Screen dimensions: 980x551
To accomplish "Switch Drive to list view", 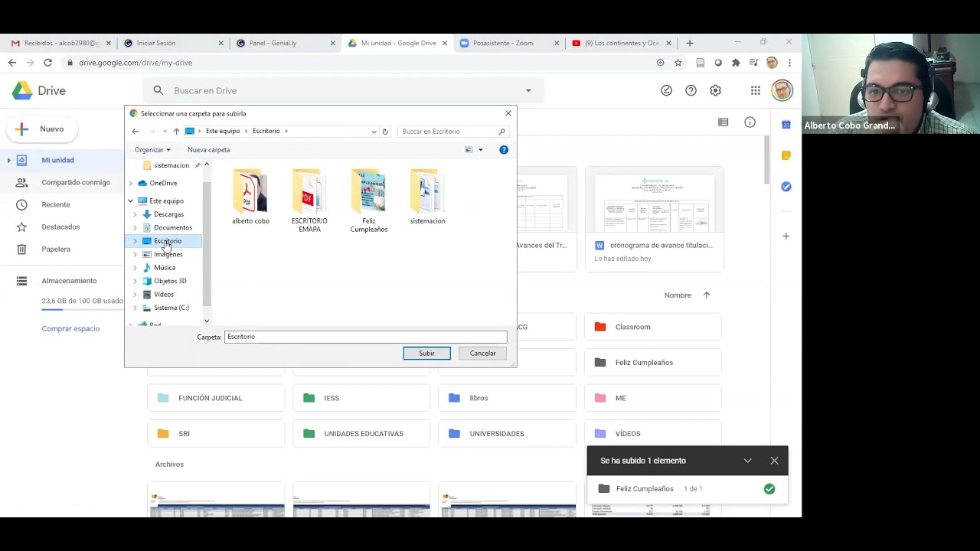I will tap(723, 122).
